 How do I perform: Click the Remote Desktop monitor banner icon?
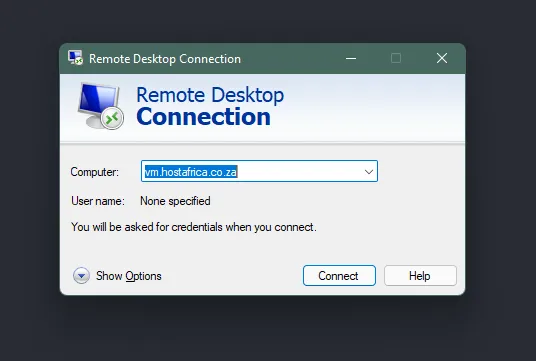pos(100,106)
